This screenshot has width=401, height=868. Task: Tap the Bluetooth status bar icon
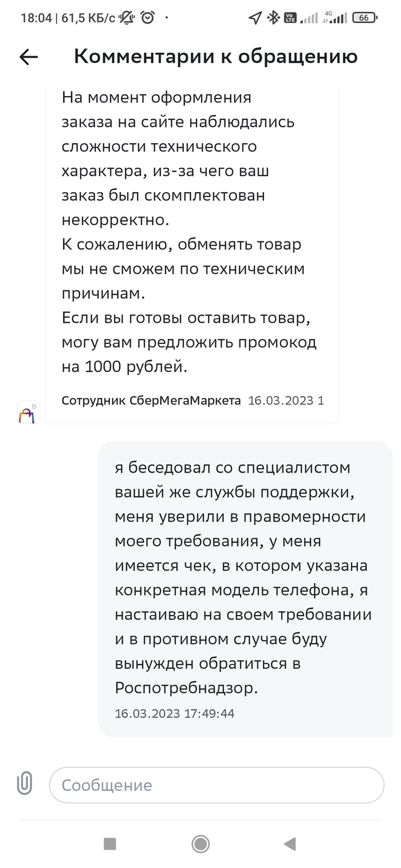(273, 18)
